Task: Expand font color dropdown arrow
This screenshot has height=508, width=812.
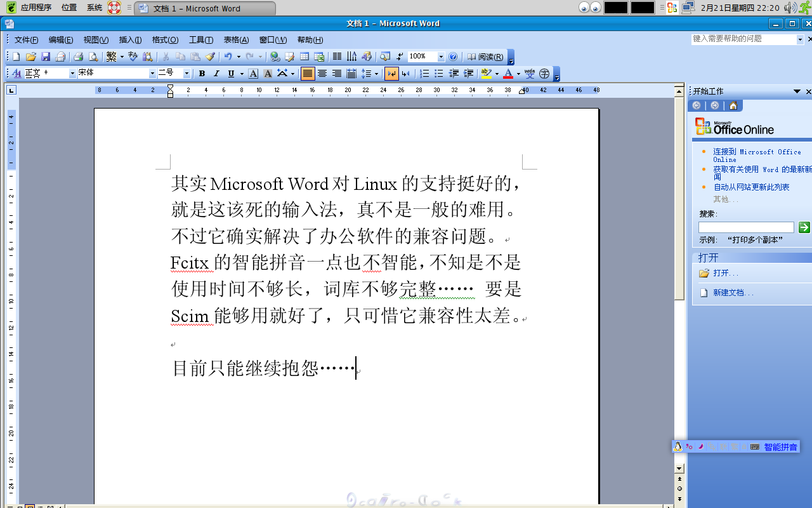Action: [518, 74]
